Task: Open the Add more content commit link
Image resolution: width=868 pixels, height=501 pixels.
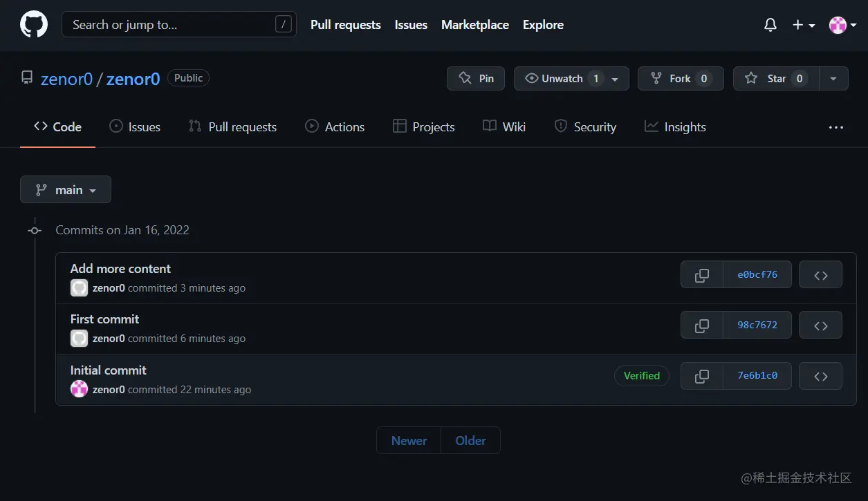Action: (x=120, y=269)
